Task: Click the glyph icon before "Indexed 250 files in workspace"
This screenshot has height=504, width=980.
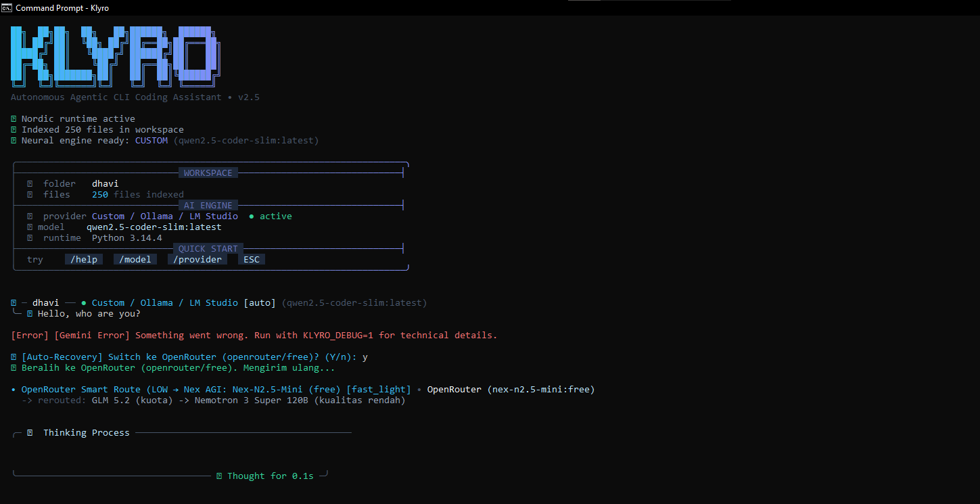Action: coord(14,130)
